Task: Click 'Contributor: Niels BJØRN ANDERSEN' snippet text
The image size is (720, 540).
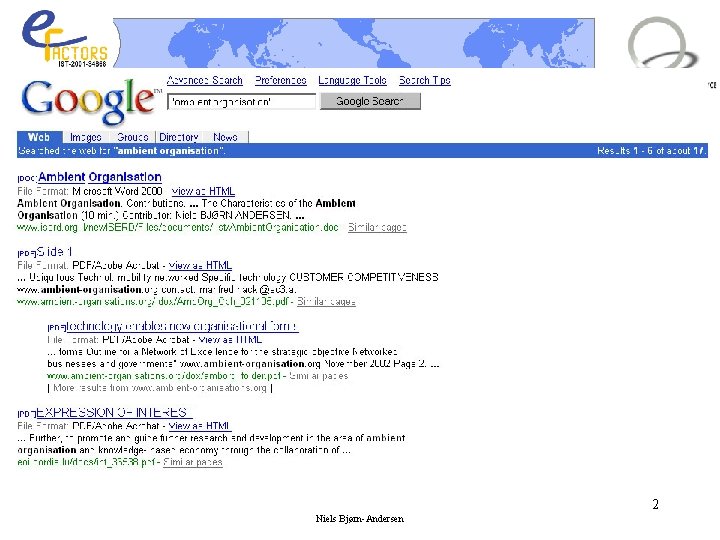Action: [x=207, y=215]
